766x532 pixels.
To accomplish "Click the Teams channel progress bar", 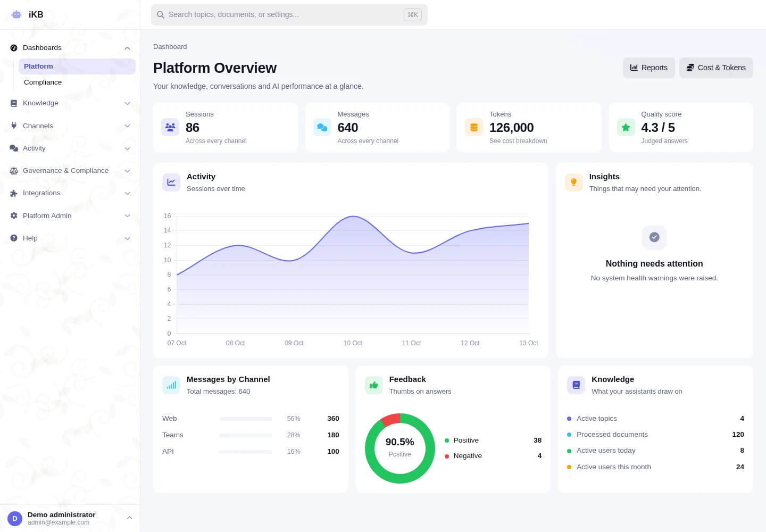I will pyautogui.click(x=246, y=436).
